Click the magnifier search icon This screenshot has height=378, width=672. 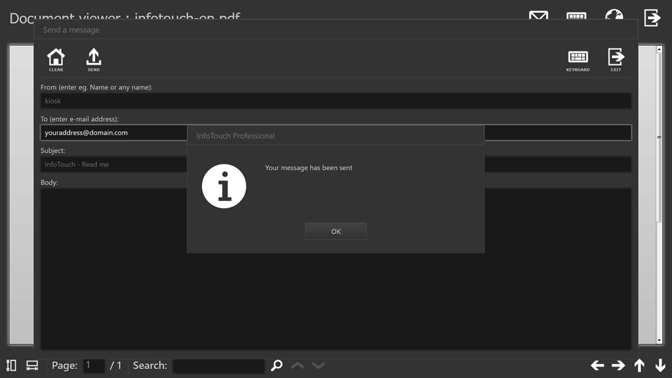277,366
